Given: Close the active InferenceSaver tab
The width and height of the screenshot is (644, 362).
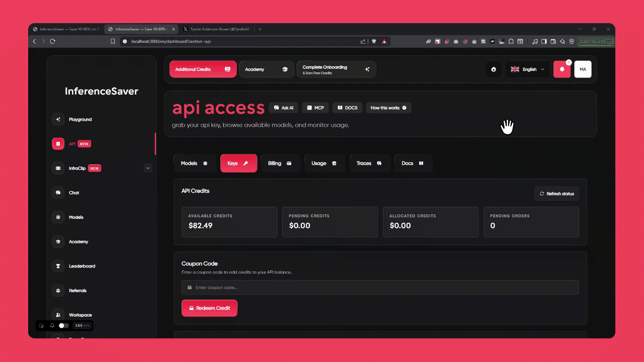Looking at the screenshot, I should click(x=173, y=29).
